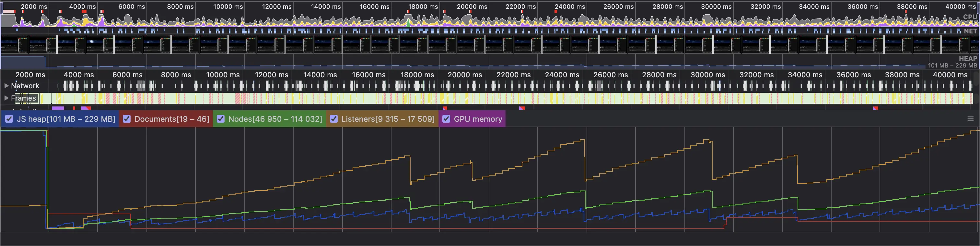Expand the Network track
The height and width of the screenshot is (246, 980).
(6, 86)
